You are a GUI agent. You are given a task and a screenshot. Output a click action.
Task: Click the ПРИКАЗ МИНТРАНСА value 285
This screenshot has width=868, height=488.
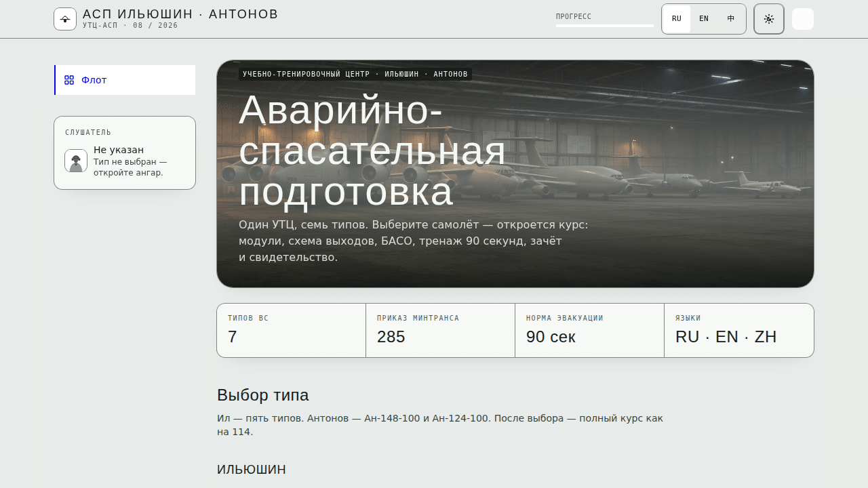tap(391, 337)
